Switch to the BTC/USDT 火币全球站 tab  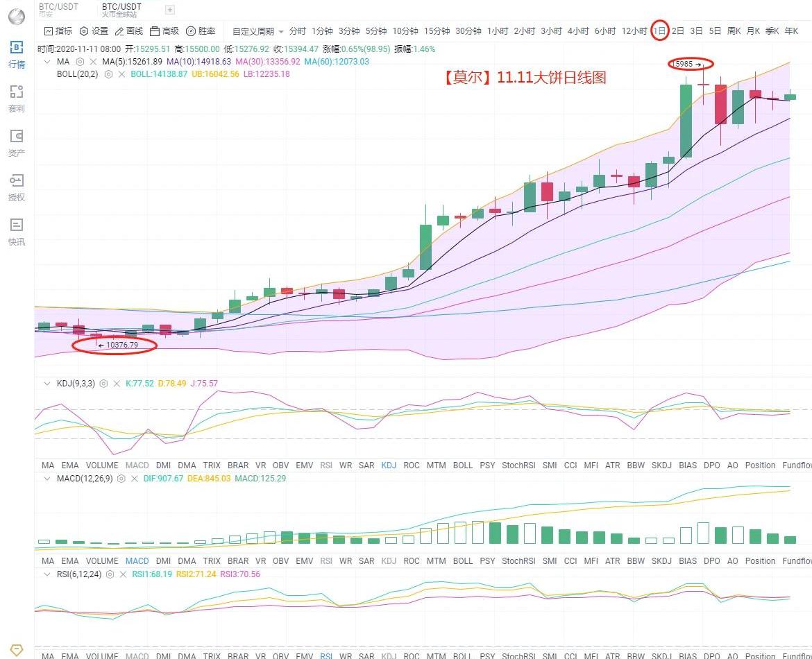[x=121, y=10]
